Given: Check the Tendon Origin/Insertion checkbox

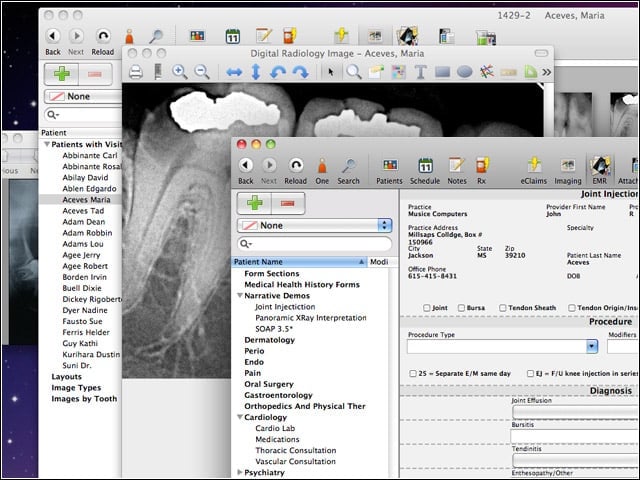Looking at the screenshot, I should click(572, 308).
